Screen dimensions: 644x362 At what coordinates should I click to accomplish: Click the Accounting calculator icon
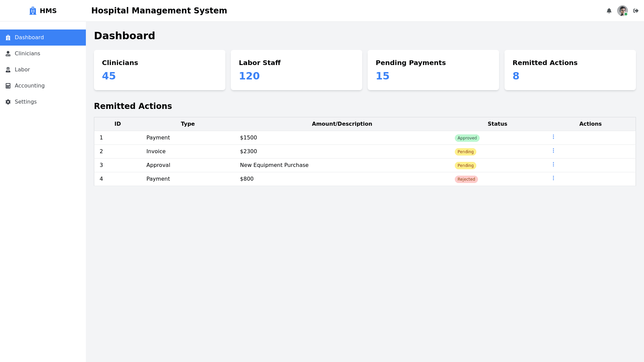[x=8, y=86]
